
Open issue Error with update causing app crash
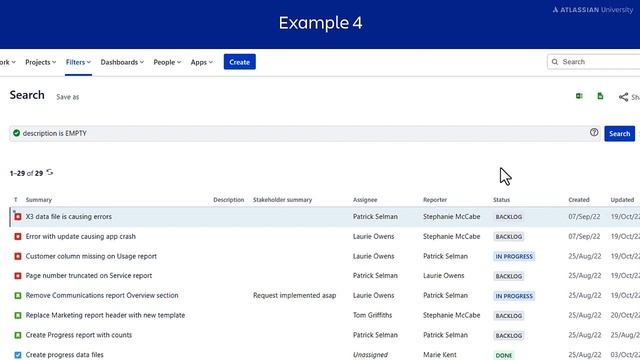(x=80, y=236)
